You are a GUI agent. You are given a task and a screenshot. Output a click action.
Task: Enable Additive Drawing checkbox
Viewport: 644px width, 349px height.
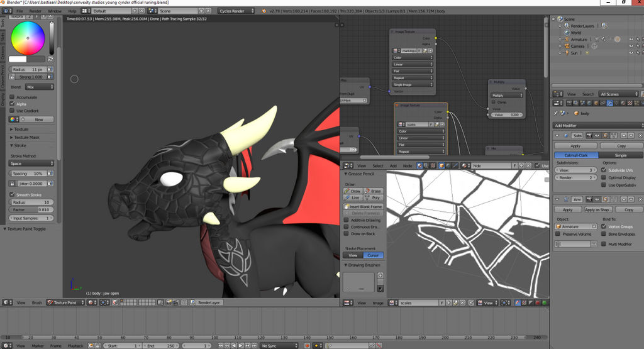click(347, 220)
